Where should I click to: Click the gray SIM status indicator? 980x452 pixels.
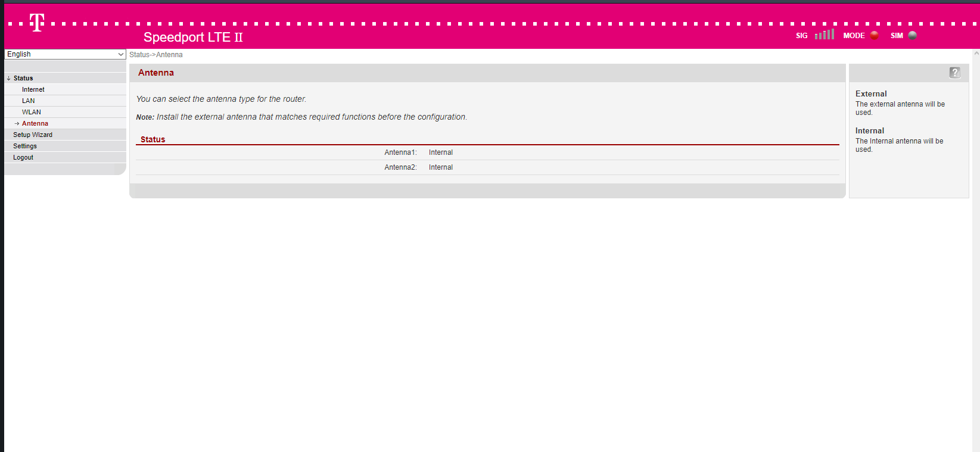(912, 35)
